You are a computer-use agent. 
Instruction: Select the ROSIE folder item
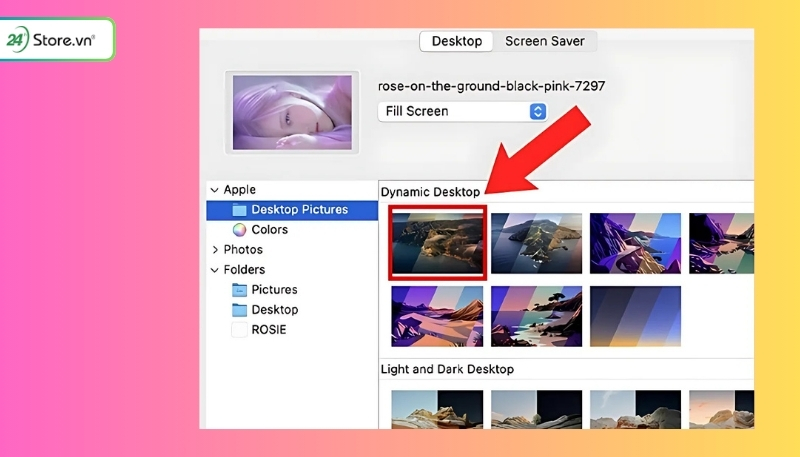click(270, 330)
